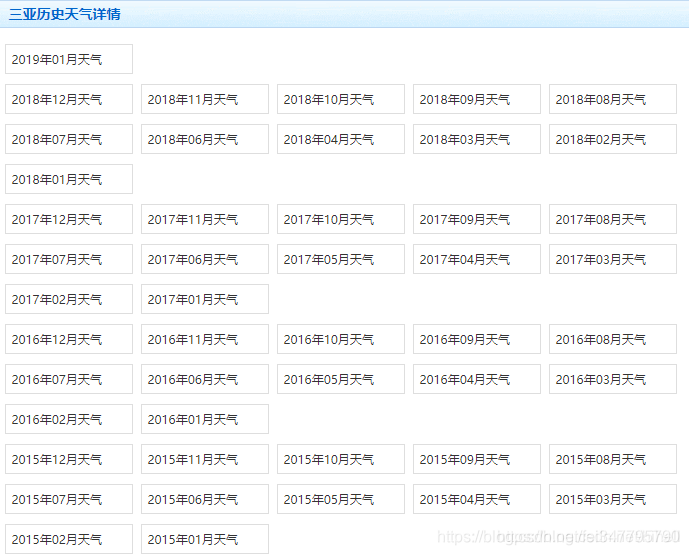Select 2016年05月天气 entry
This screenshot has height=555, width=689.
pyautogui.click(x=341, y=379)
